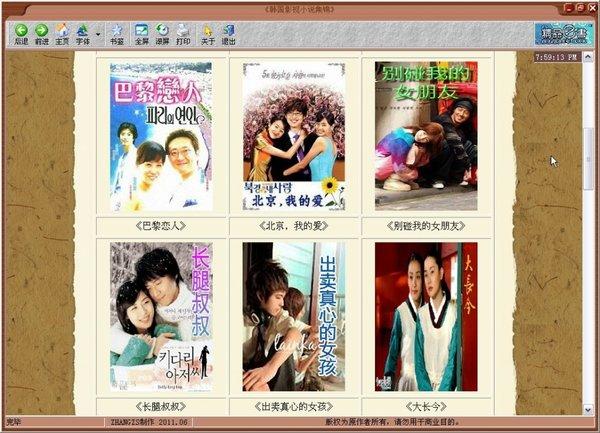Click the logo banner in toolbar corner
Image resolution: width=600 pixels, height=433 pixels.
tap(563, 34)
